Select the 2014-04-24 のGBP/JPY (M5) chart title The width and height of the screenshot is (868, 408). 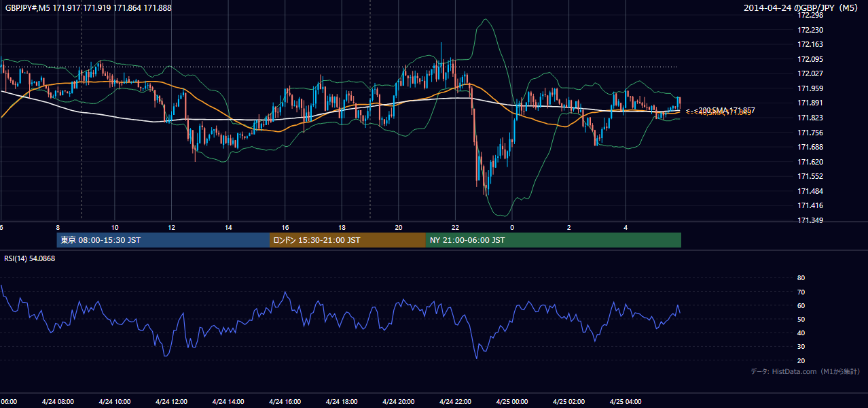(x=802, y=7)
